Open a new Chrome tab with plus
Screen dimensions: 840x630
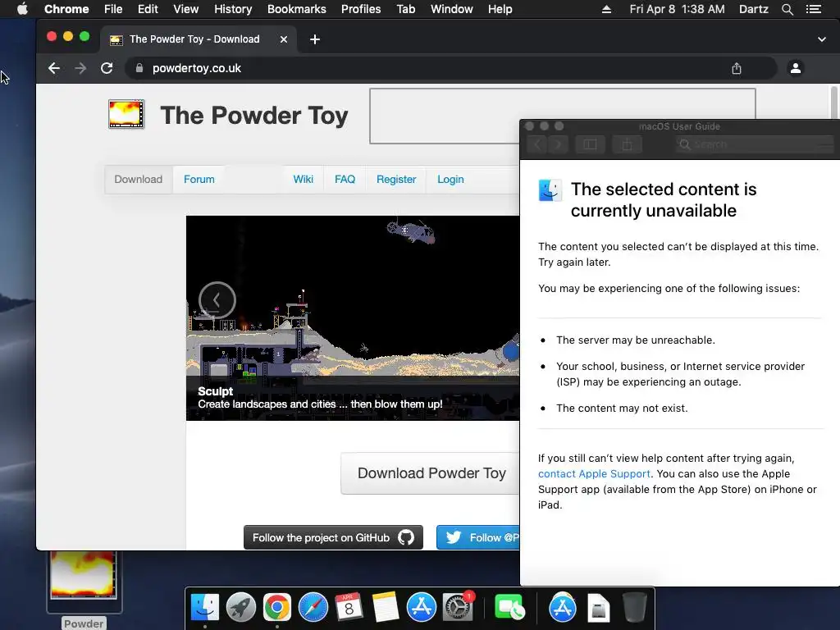tap(315, 39)
